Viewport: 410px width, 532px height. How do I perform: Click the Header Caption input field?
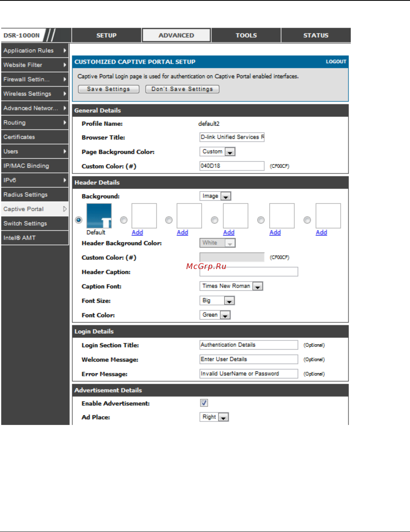(x=249, y=272)
